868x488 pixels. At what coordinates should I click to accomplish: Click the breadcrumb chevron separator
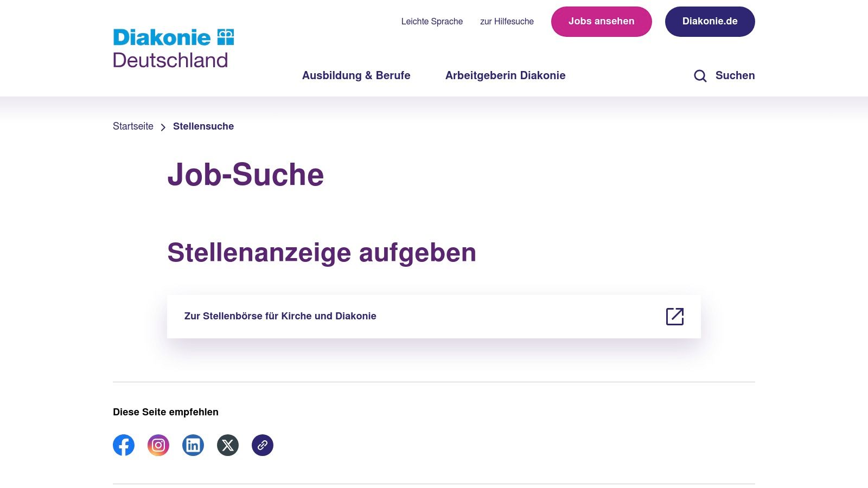pos(163,127)
